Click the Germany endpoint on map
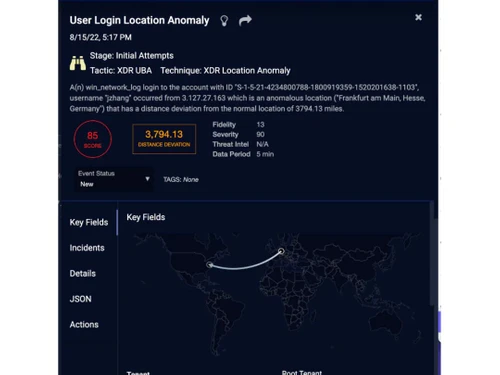Image resolution: width=500 pixels, height=375 pixels. 281,251
